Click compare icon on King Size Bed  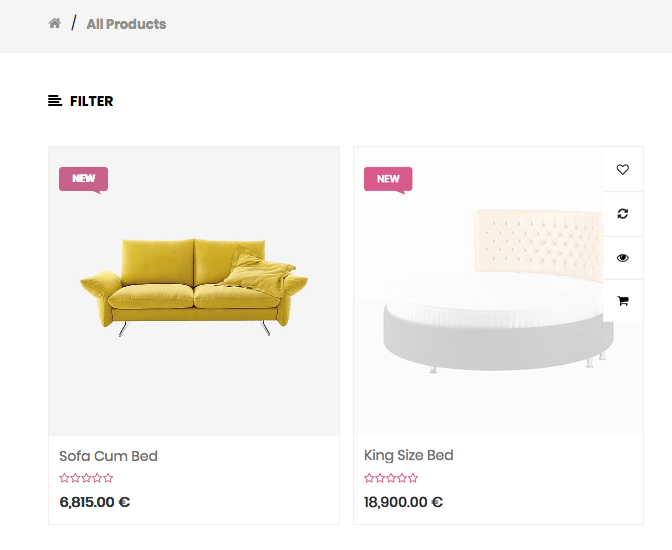tap(623, 213)
